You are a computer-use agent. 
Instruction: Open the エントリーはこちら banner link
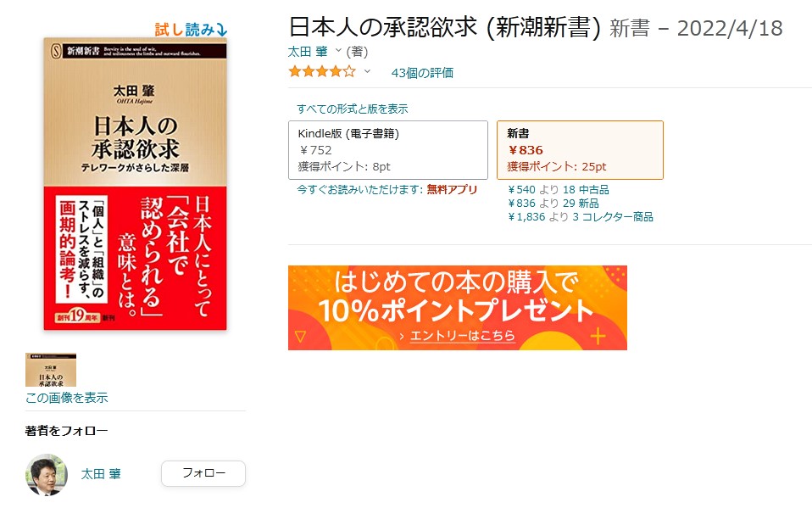coord(463,336)
